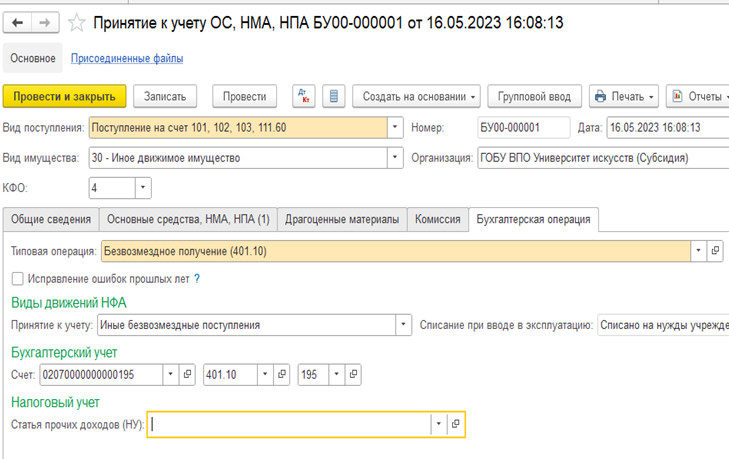Open Присоединенные файлы link
This screenshot has height=459, width=729.
pos(127,59)
